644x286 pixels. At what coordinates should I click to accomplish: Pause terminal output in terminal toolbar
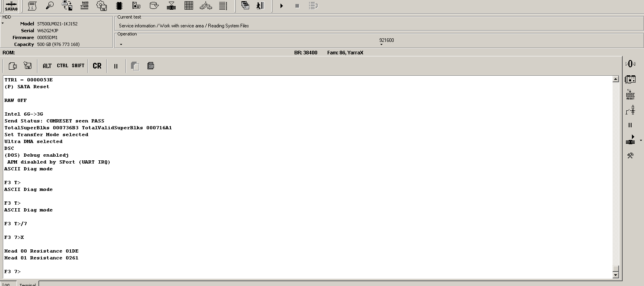[x=116, y=66]
